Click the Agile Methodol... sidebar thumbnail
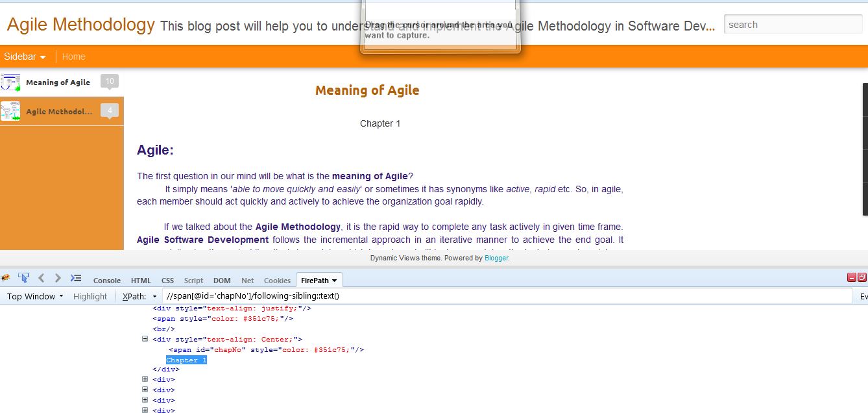Image resolution: width=868 pixels, height=413 pixels. 11,111
